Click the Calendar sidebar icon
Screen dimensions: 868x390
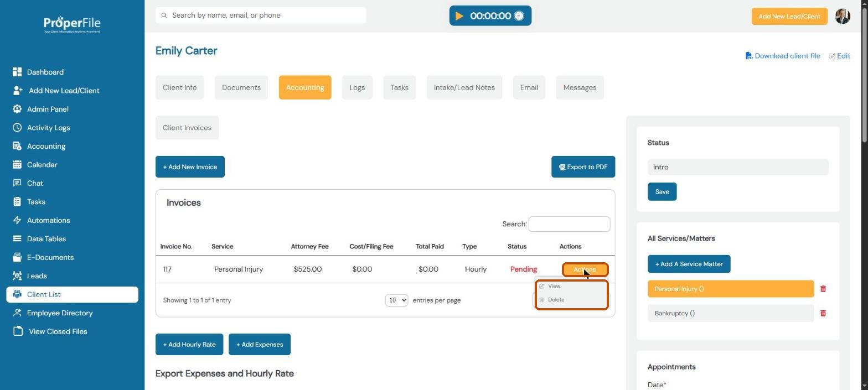[17, 164]
